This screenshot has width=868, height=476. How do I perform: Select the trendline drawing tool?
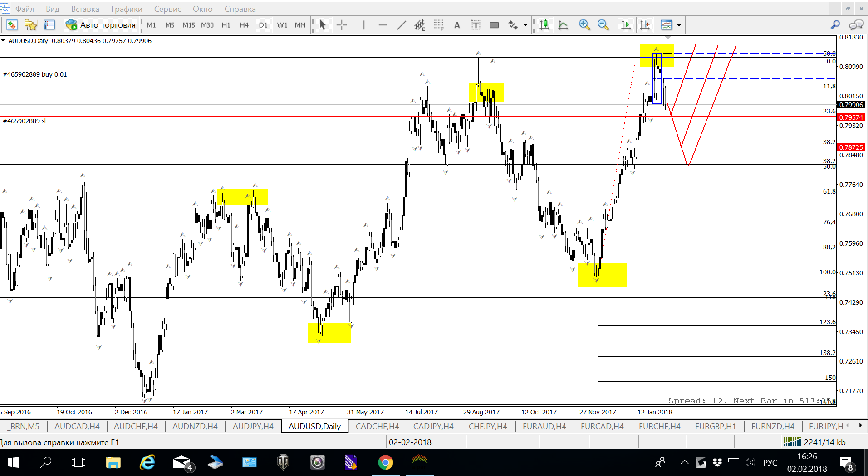401,25
